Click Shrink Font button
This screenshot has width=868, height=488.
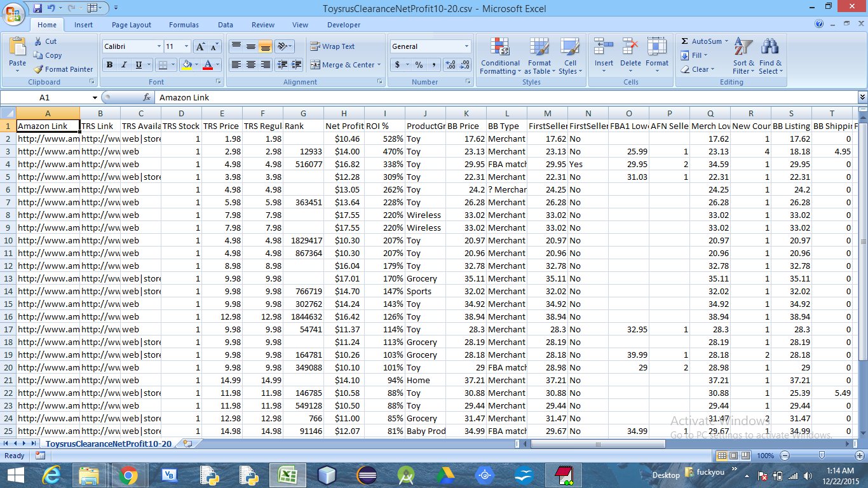(x=214, y=46)
